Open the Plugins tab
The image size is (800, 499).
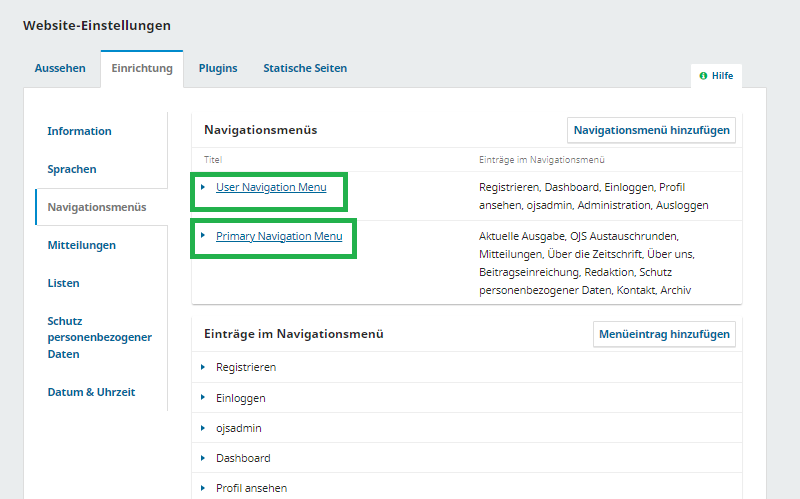pyautogui.click(x=218, y=68)
